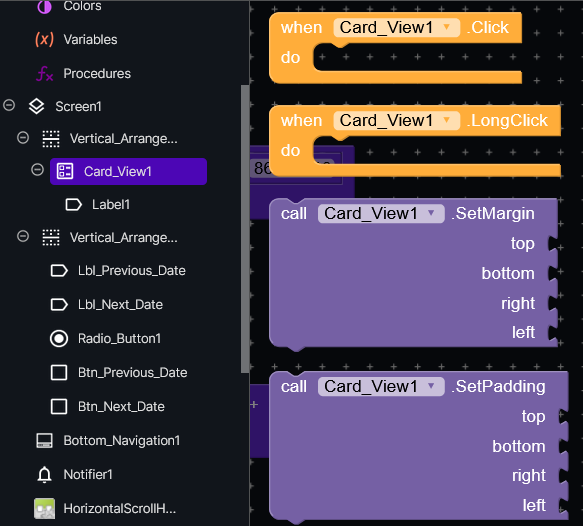Collapse the second Vertical_Arrange... node
This screenshot has width=583, height=526.
click(23, 236)
